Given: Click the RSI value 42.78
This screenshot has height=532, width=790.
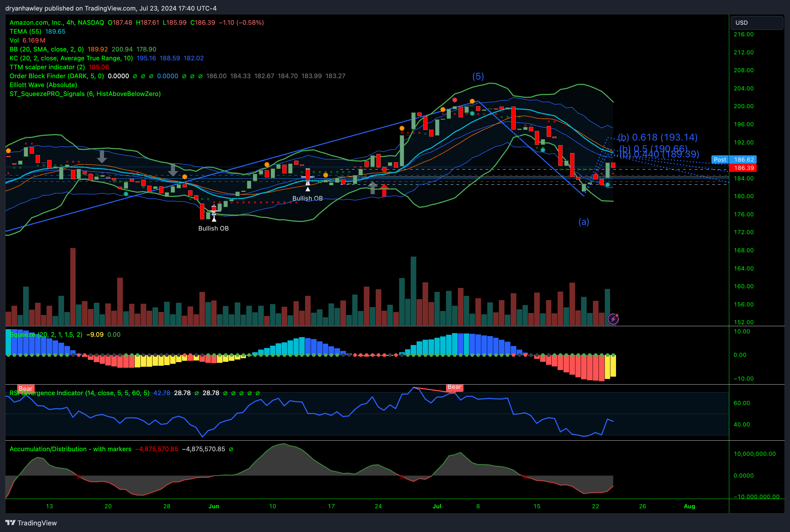Looking at the screenshot, I should click(x=162, y=393).
